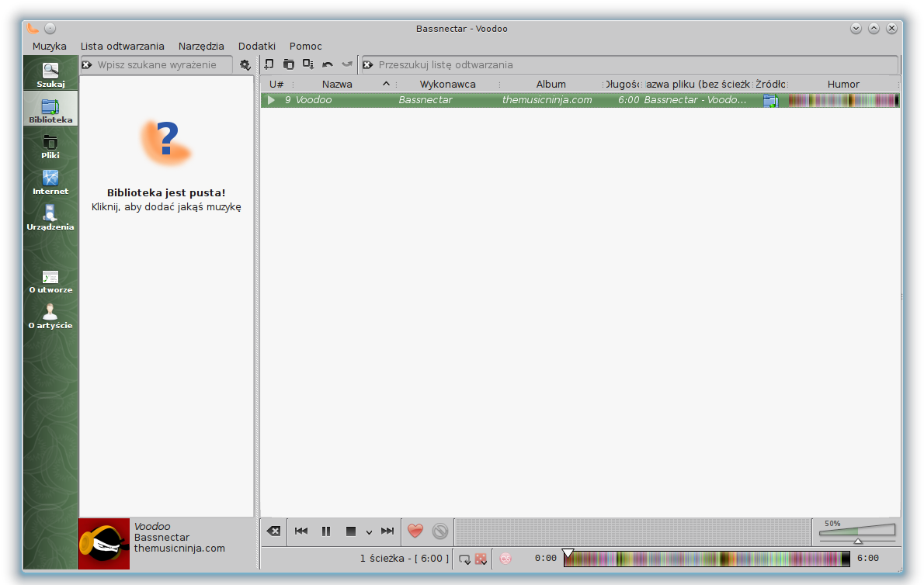Toggle the heart love button
This screenshot has width=924, height=585.
tap(415, 531)
